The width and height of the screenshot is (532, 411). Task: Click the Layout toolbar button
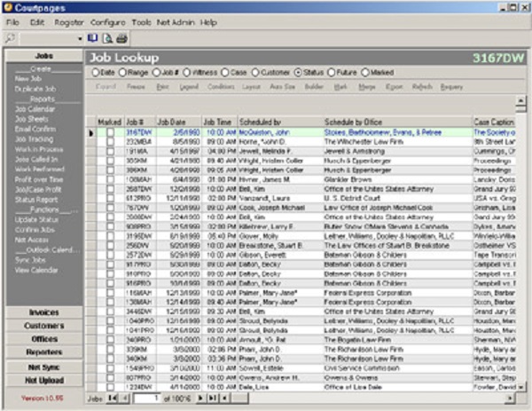251,87
